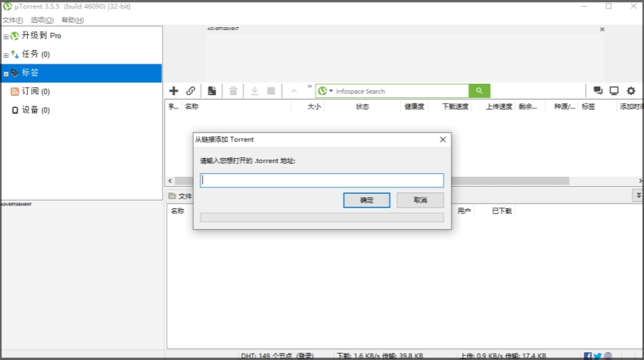Open the 帮助(H) menu
644x360 pixels.
(73, 20)
